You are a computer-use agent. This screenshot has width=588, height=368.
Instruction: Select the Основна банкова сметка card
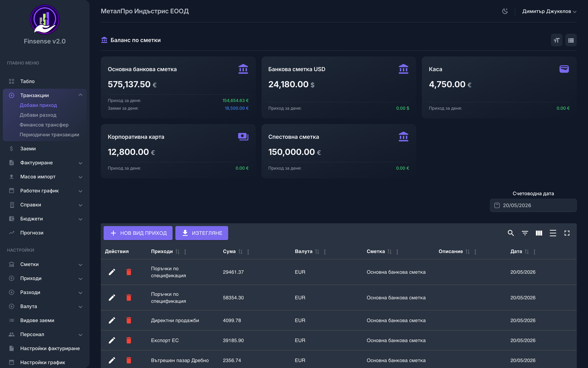click(178, 87)
